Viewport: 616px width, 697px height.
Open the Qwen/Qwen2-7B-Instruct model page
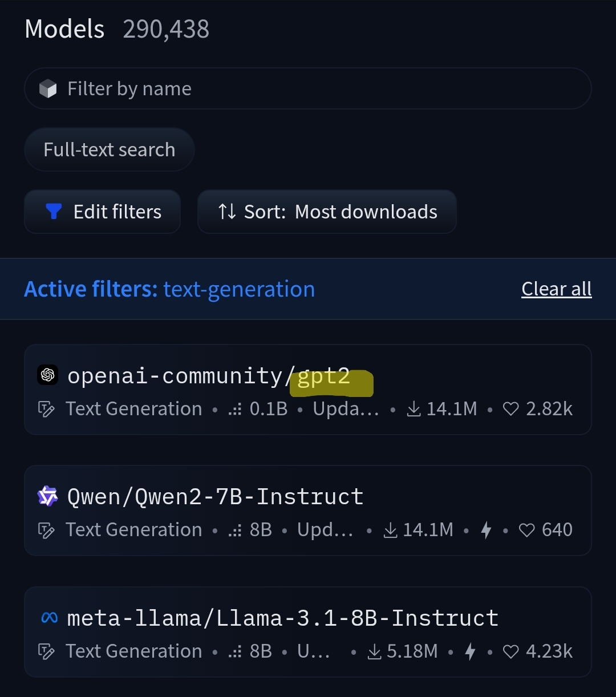pyautogui.click(x=215, y=497)
